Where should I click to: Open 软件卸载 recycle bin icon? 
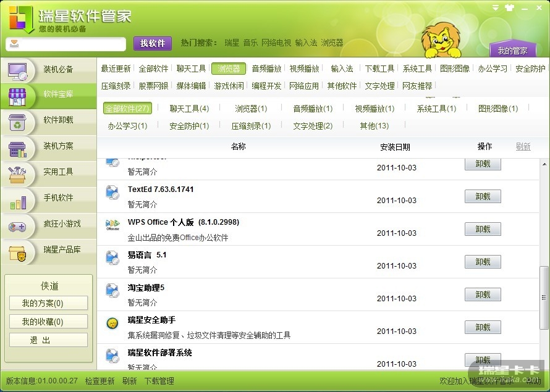pyautogui.click(x=17, y=122)
